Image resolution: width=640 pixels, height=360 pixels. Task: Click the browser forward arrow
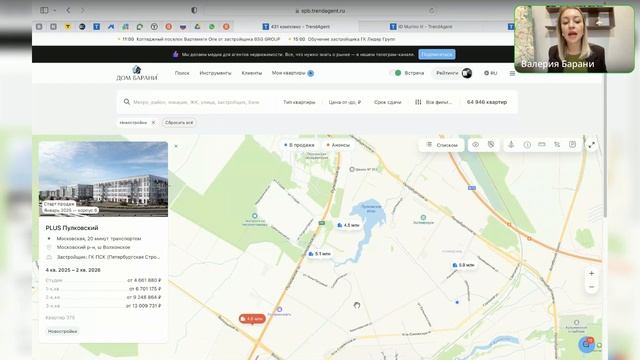point(83,10)
